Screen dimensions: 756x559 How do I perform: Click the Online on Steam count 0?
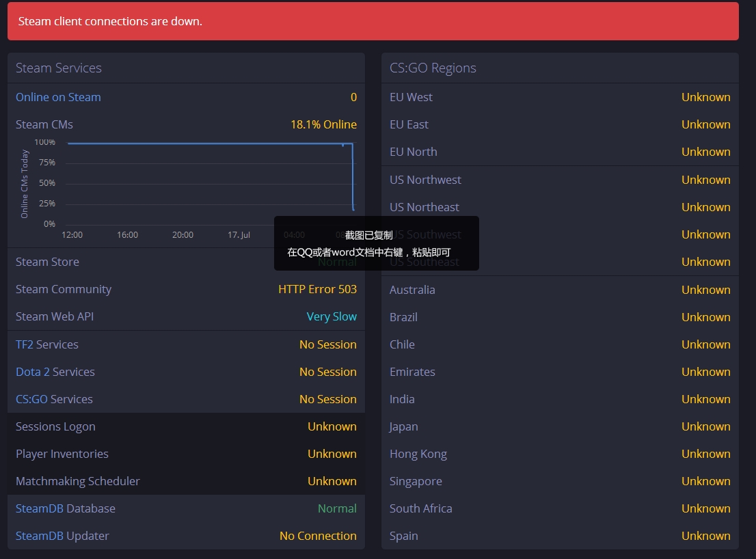(x=353, y=97)
